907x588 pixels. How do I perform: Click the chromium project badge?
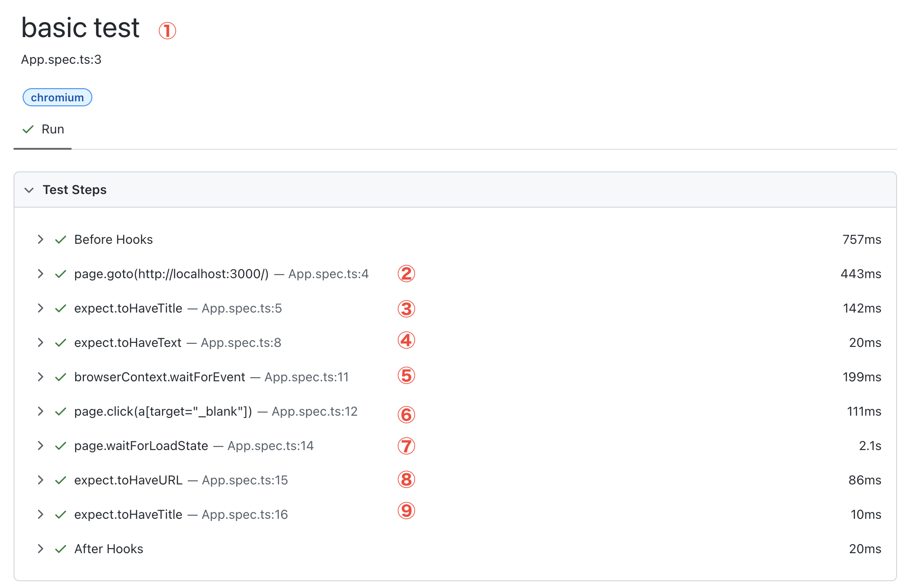[57, 97]
